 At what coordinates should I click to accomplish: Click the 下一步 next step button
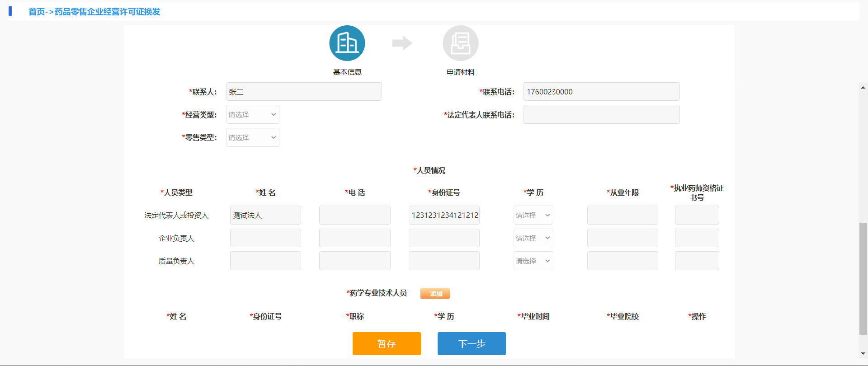coord(472,343)
